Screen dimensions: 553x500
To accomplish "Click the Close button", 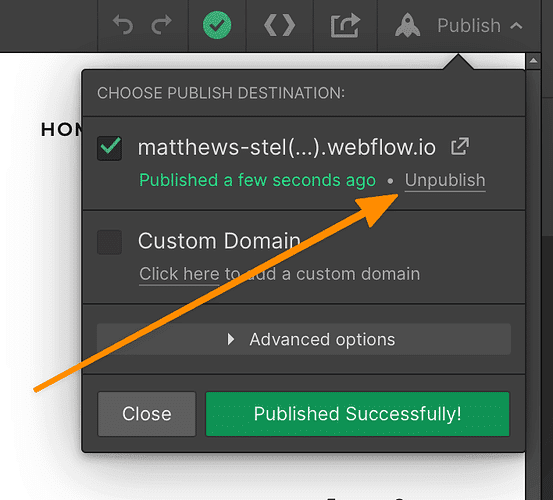I will (x=147, y=414).
